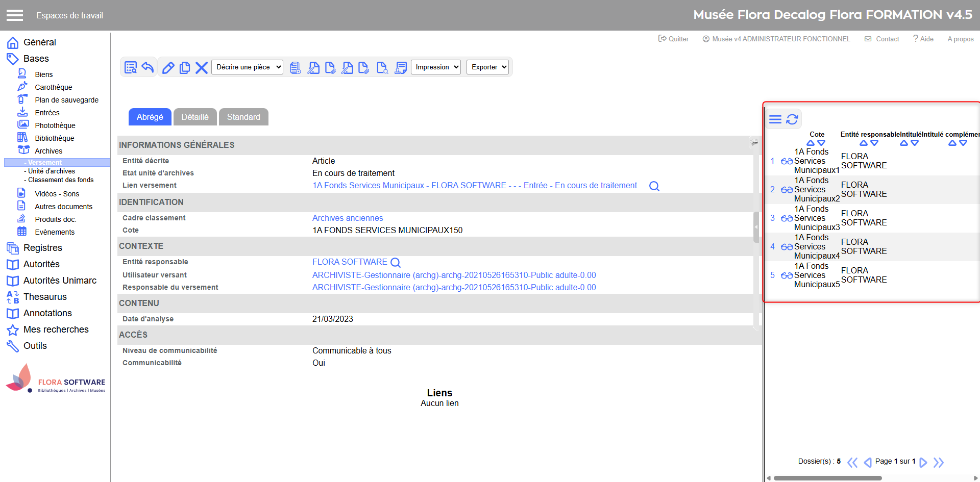Open the Archives anciennes link
This screenshot has width=980, height=482.
click(348, 218)
